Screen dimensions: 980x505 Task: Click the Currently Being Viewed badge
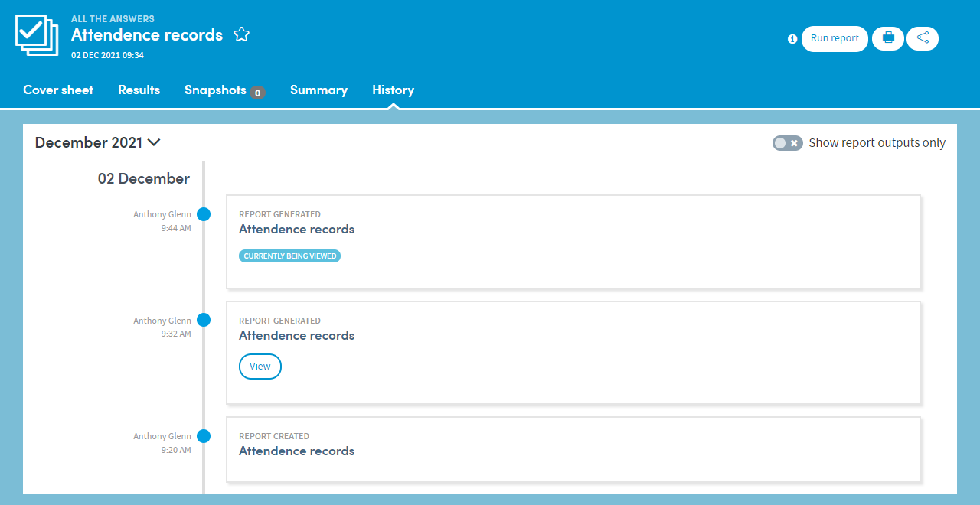290,256
